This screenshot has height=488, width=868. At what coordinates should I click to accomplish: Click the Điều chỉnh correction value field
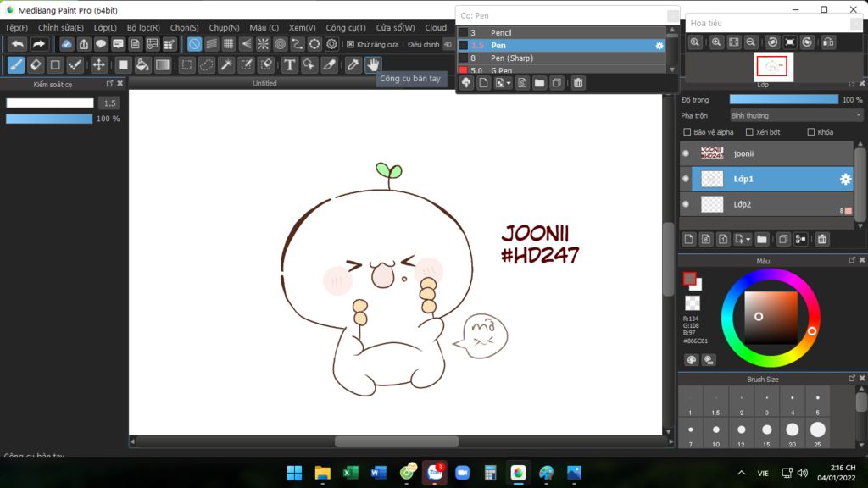tap(448, 44)
